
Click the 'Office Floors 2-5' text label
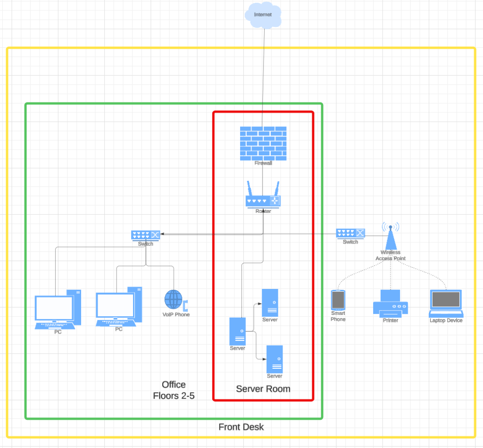174,390
